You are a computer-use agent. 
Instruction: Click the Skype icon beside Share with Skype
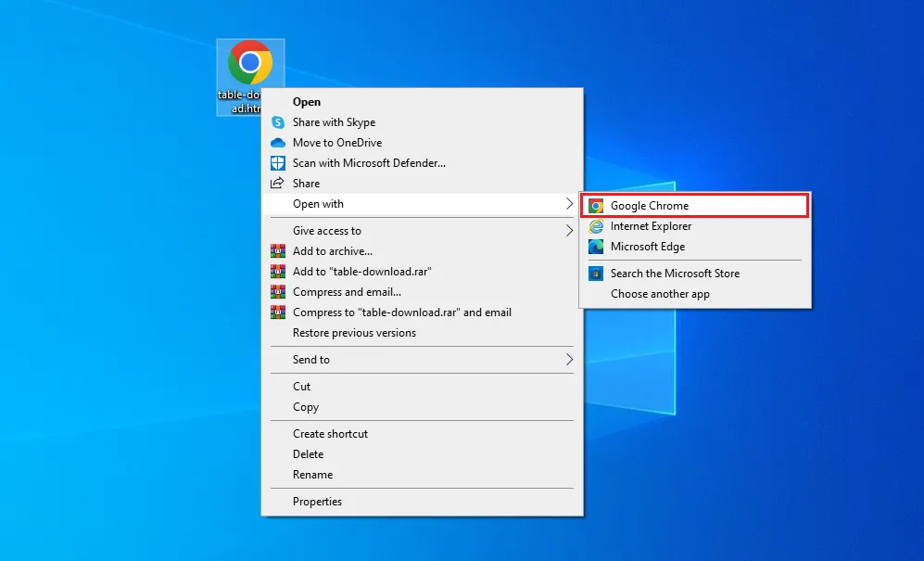[x=278, y=122]
